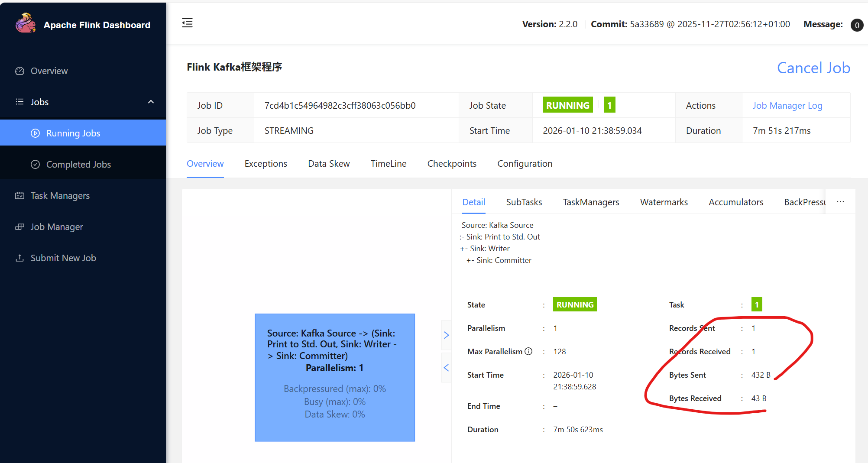Click the Bytes Received value 43 B
Screen dimensions: 868x463
click(x=759, y=398)
